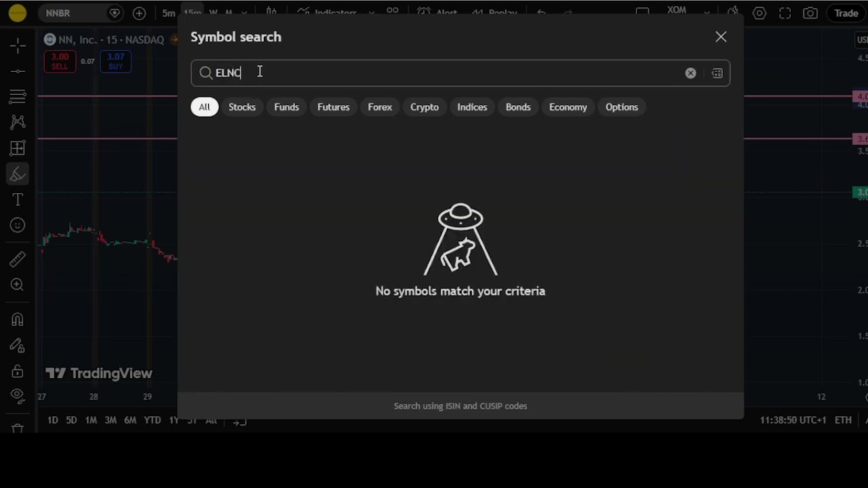Set chart range to YTD
Viewport: 868px width, 488px height.
point(153,420)
